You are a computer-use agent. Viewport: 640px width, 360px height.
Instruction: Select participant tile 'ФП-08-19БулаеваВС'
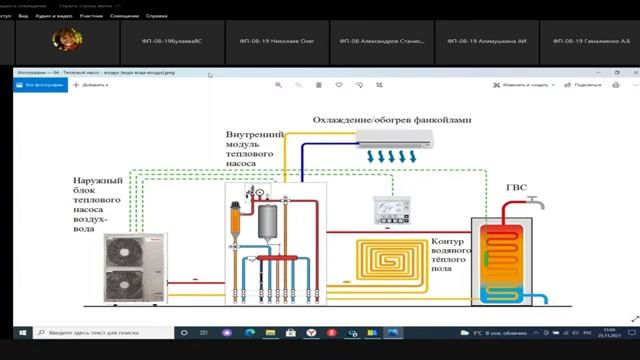172,42
